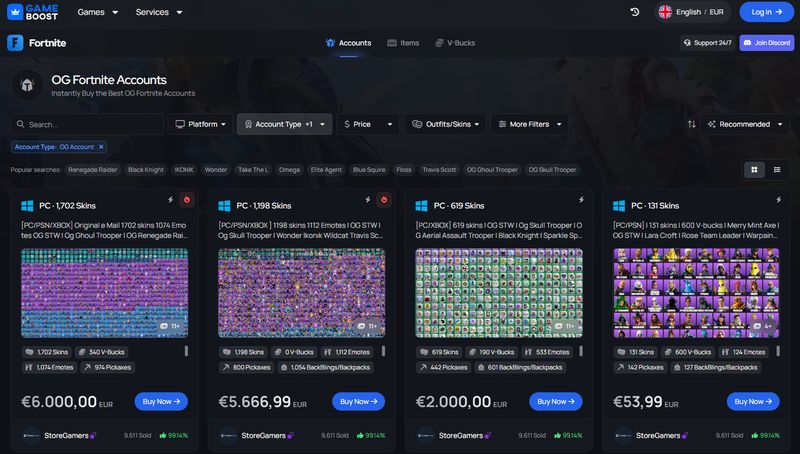Click the image count badge on the 131 Skins thumbnail
800x454 pixels.
click(764, 326)
